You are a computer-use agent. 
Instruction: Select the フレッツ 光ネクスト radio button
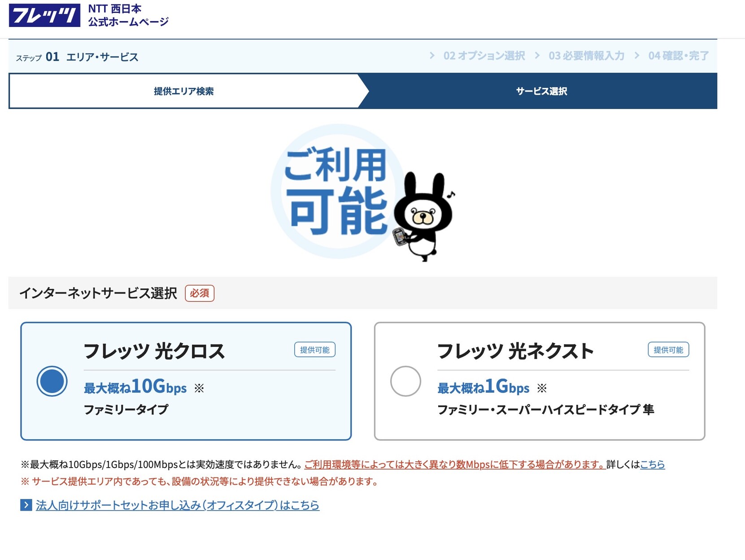tap(405, 381)
